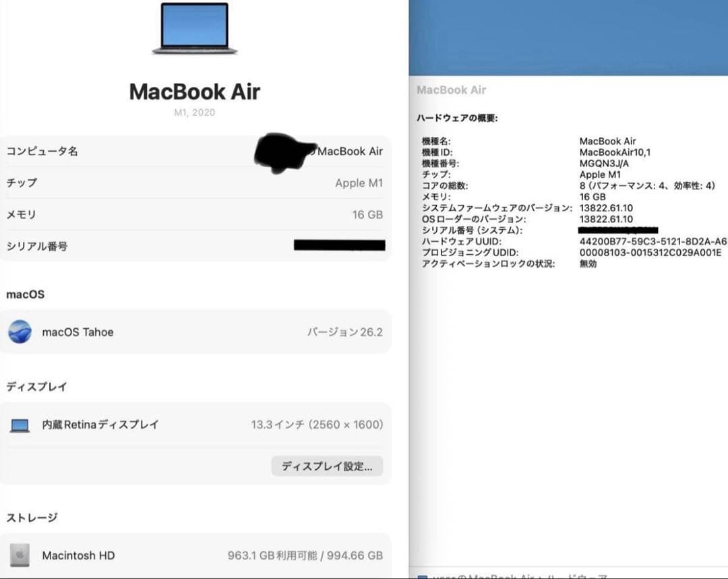Click the M1, 2020 subtitle
This screenshot has width=728, height=579.
click(x=195, y=113)
